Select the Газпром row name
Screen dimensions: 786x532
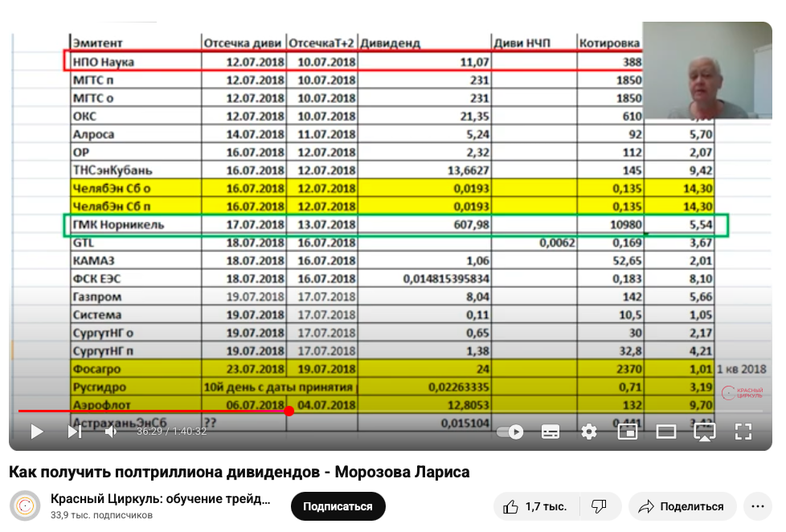(x=97, y=297)
